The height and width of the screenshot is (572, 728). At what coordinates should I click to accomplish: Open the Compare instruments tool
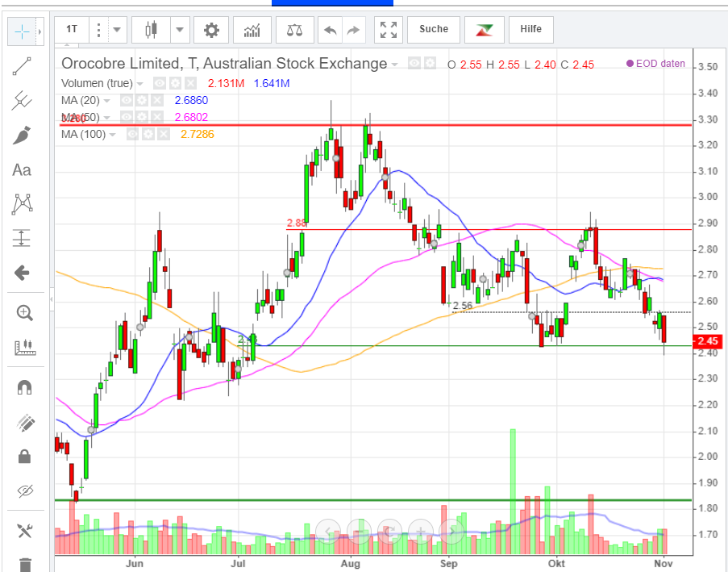pyautogui.click(x=294, y=29)
